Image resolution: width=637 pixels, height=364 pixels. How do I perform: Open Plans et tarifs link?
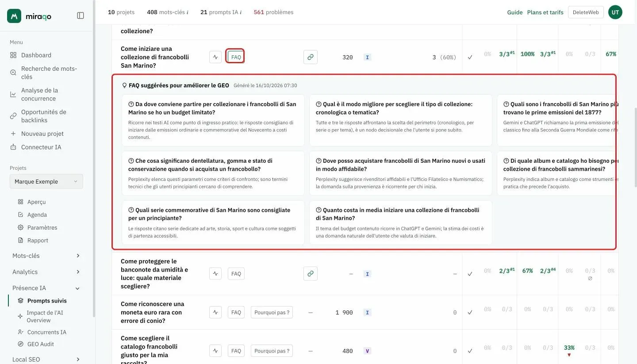[x=545, y=12]
